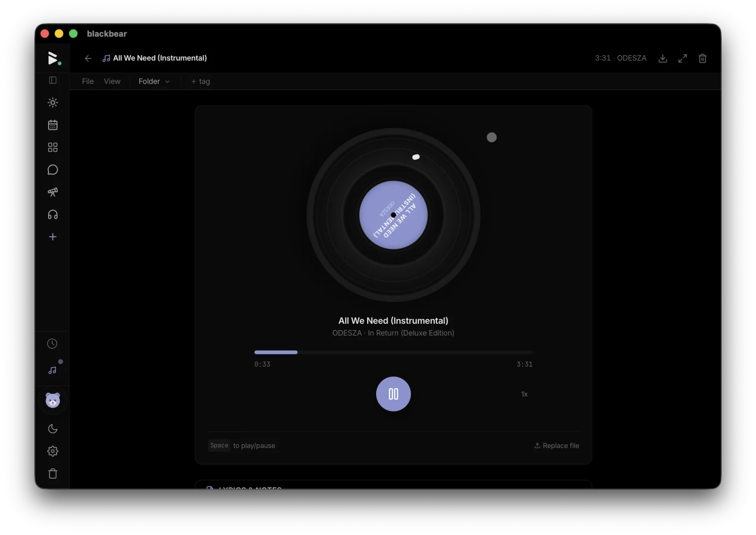Seek within the playback progress bar
The width and height of the screenshot is (756, 535).
(x=394, y=352)
